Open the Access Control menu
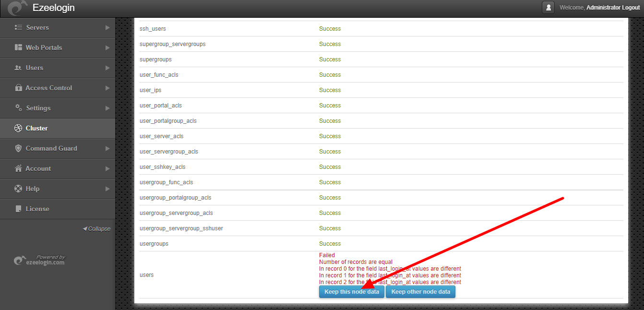The width and height of the screenshot is (644, 310). pos(58,88)
